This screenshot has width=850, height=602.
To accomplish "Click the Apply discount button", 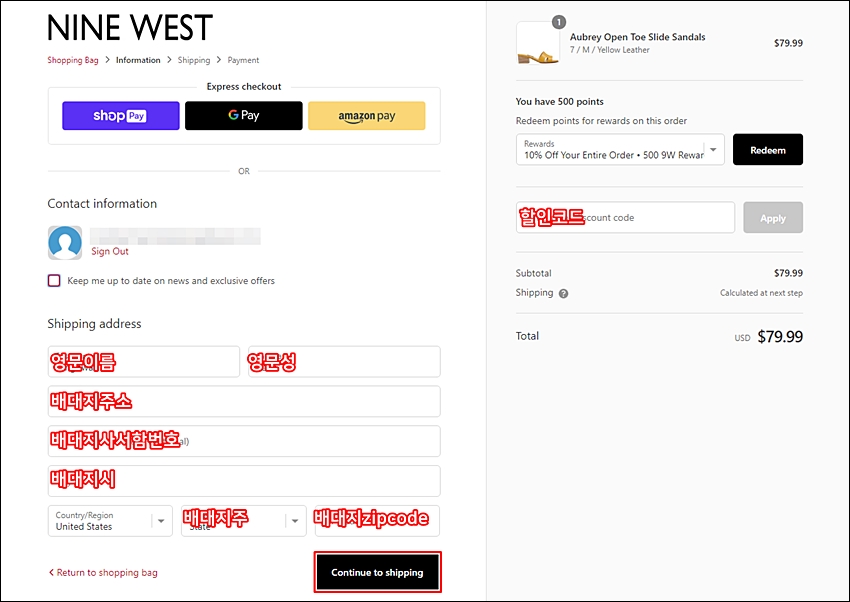I will tap(773, 218).
